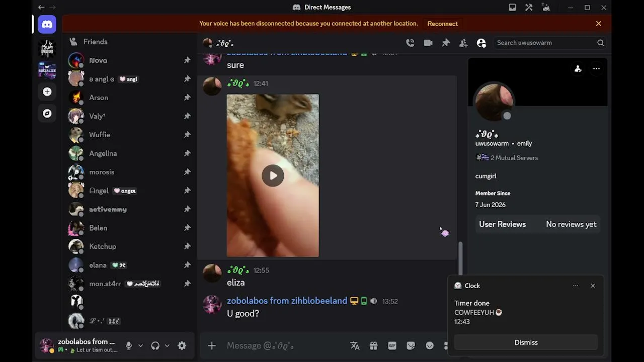Dismiss the Clock timer notification
The width and height of the screenshot is (644, 362).
click(x=526, y=342)
